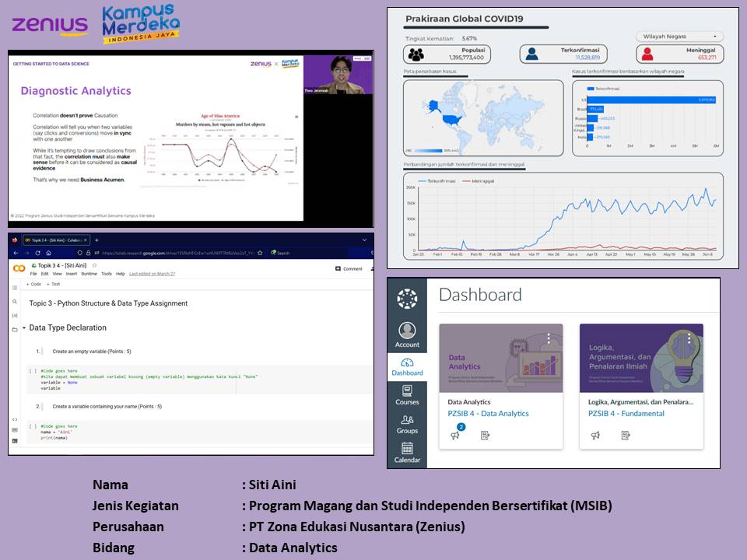This screenshot has height=560, width=747.
Task: Close the Topik 3 4 browser tab
Action: pyautogui.click(x=86, y=240)
